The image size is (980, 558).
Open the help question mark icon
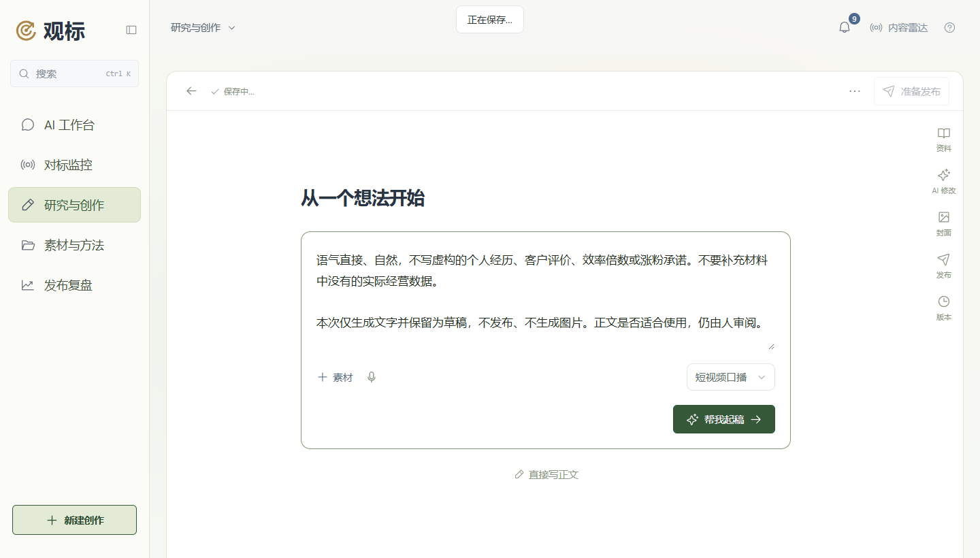[950, 28]
